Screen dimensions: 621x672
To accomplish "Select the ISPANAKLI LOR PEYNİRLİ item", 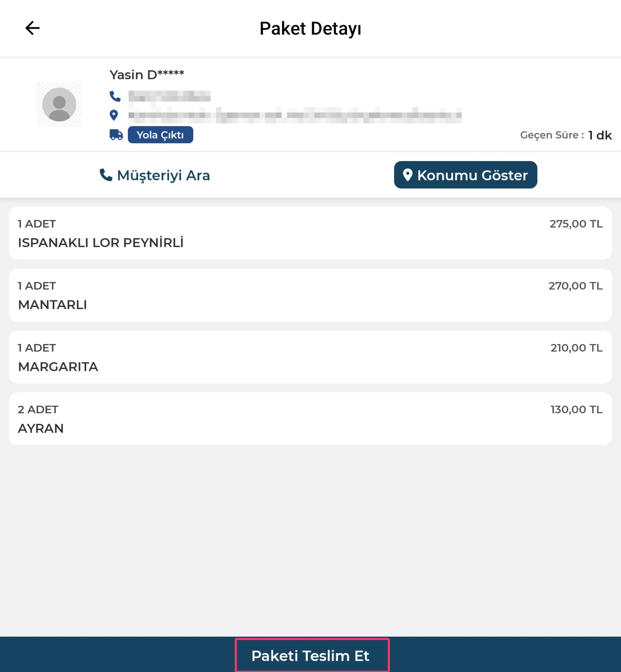I will (x=310, y=233).
